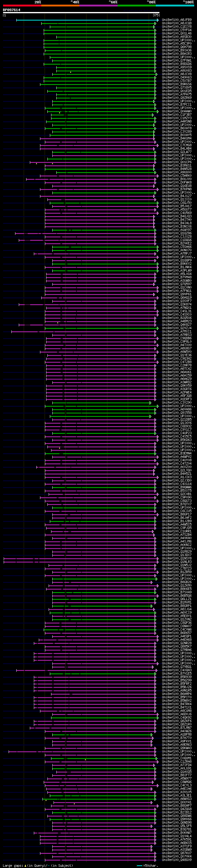Select the cyan hit bar for UniRef100_A8JFR9
The image size is (197, 868).
coord(87,20)
